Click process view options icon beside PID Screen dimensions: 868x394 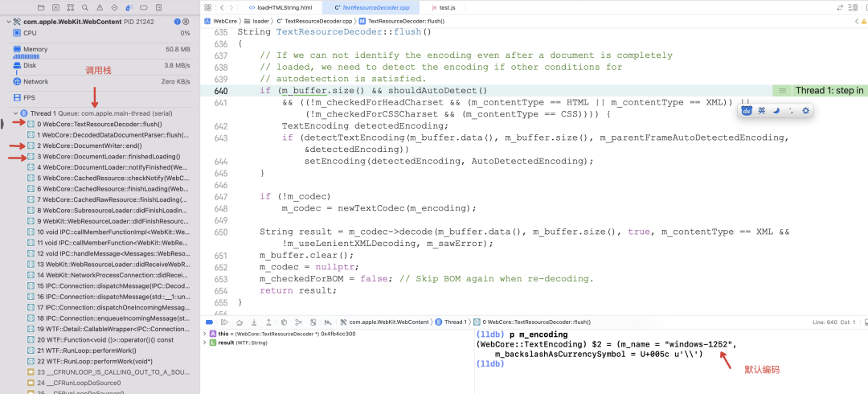[x=186, y=22]
